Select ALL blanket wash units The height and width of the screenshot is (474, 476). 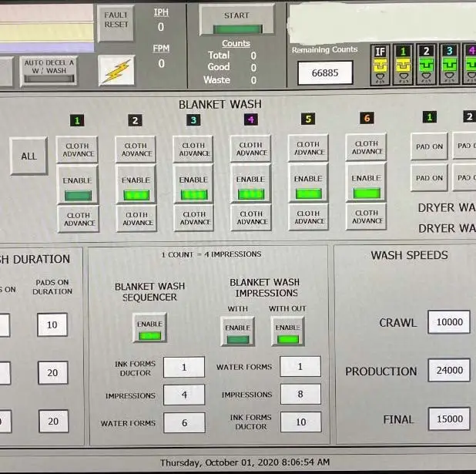point(28,156)
